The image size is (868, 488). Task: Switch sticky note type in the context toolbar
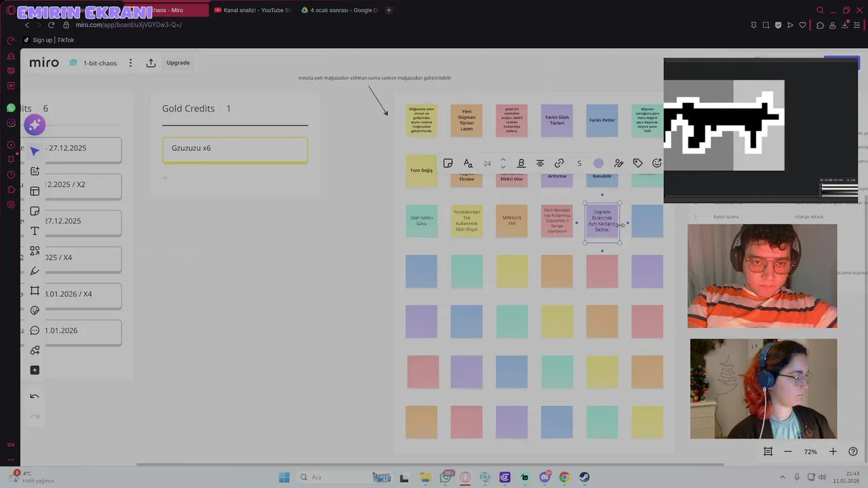pyautogui.click(x=448, y=163)
